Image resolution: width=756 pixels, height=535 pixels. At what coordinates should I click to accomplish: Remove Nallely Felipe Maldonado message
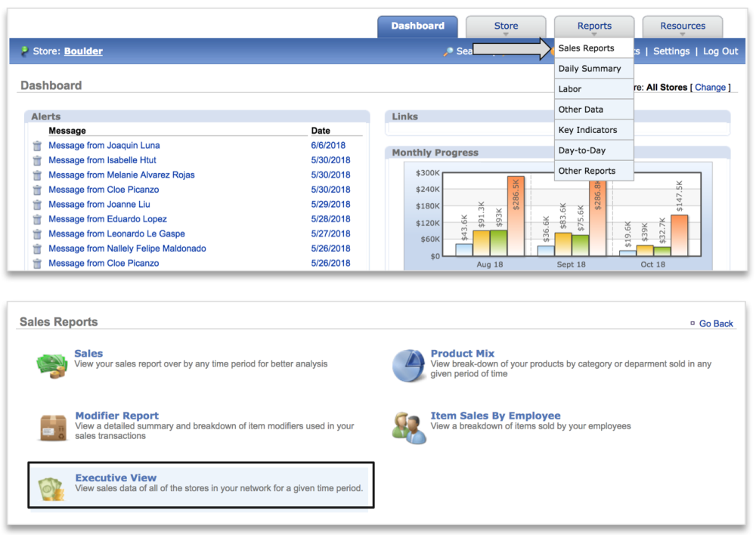click(37, 249)
